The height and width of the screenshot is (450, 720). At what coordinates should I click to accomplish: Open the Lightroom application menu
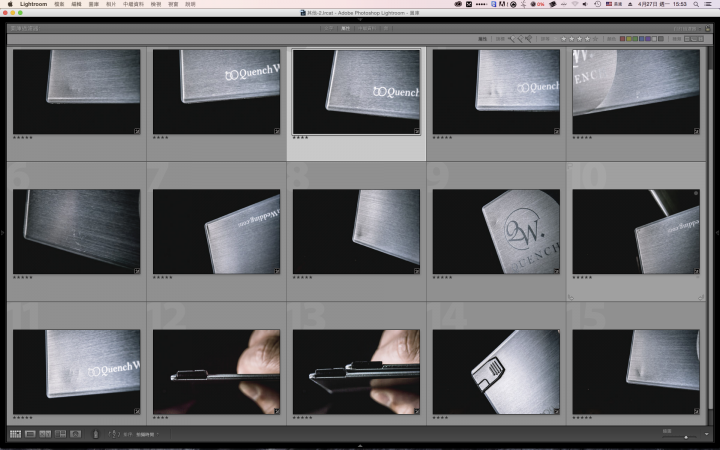pyautogui.click(x=34, y=4)
